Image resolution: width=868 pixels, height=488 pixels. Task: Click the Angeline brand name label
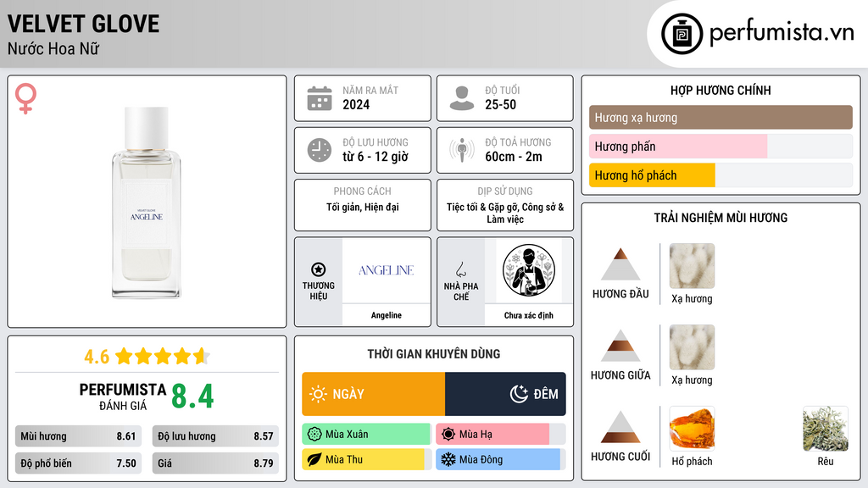[x=386, y=315]
